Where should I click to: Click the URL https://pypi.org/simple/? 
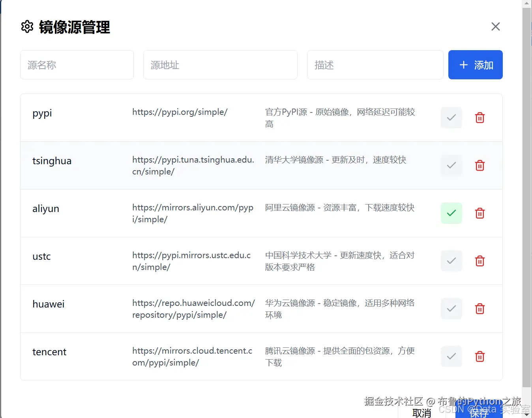[180, 112]
